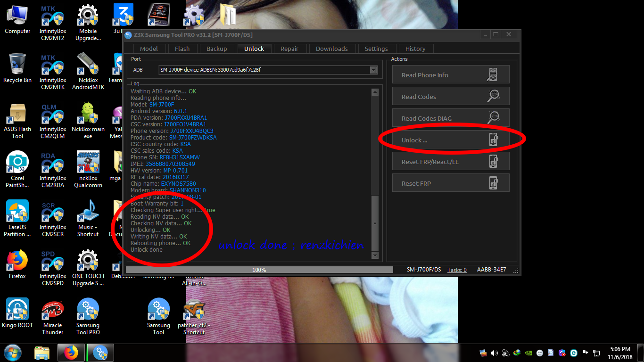Image resolution: width=644 pixels, height=362 pixels.
Task: Click the log scrollbar up arrow
Action: (x=375, y=92)
